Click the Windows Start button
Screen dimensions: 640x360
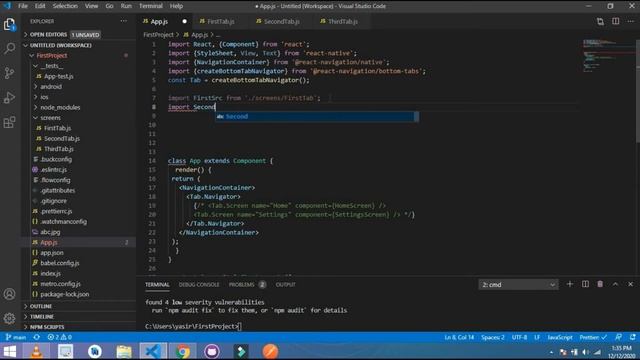[x=10, y=351]
